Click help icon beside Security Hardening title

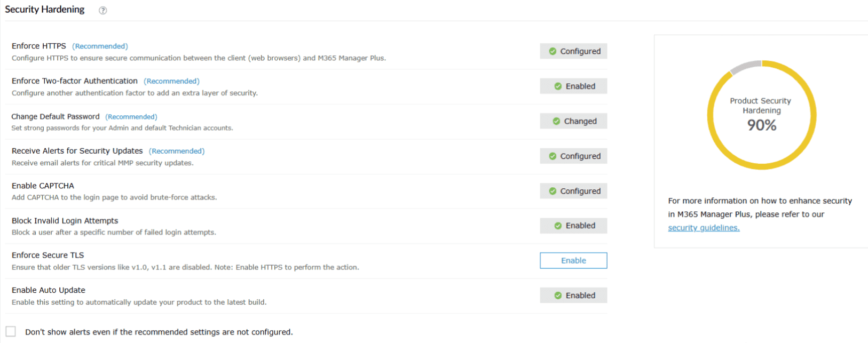pyautogui.click(x=103, y=10)
